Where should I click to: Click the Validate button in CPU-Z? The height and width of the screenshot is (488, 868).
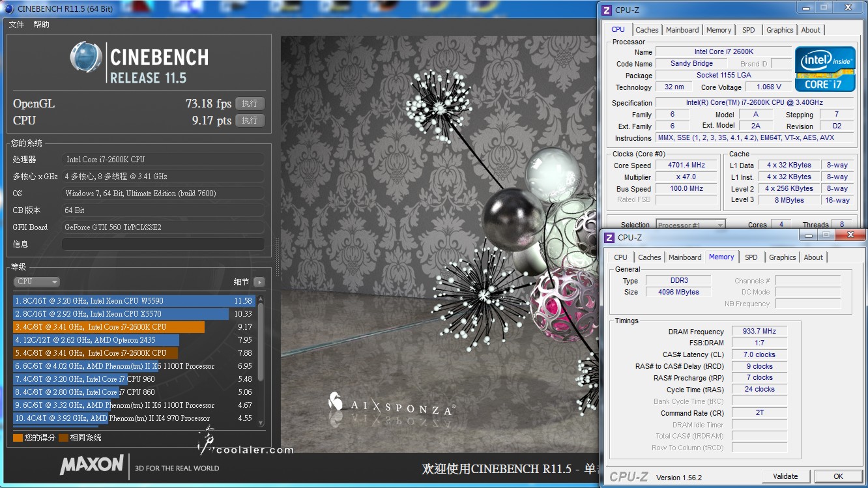point(786,476)
